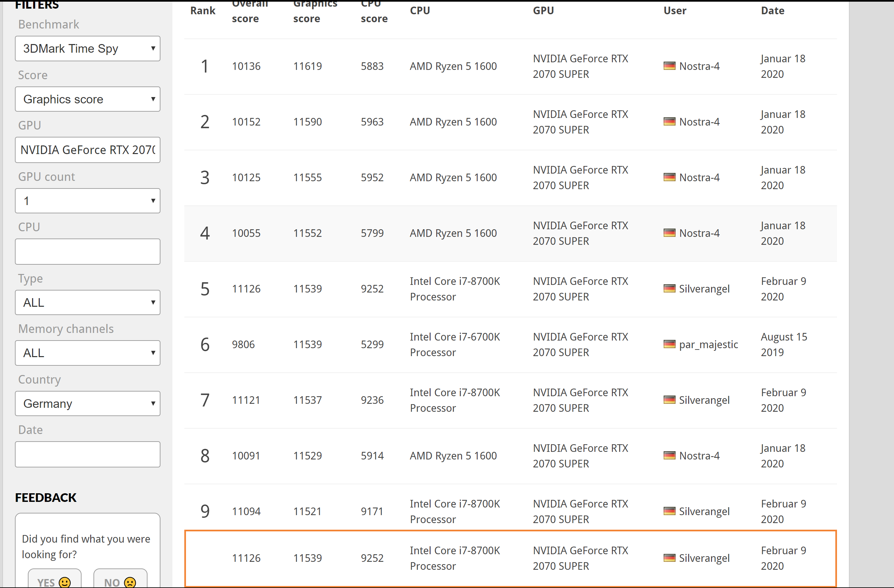Click the German flag icon in rank 1 row
This screenshot has height=588, width=894.
669,66
